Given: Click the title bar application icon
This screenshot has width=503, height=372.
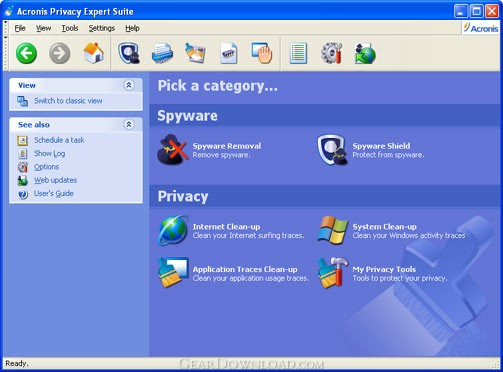Looking at the screenshot, I should click(x=9, y=11).
